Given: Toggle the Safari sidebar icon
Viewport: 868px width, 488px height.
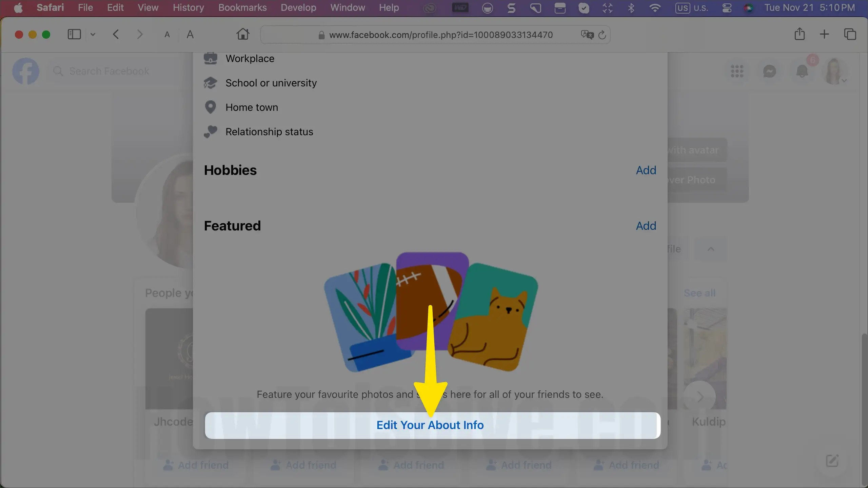Looking at the screenshot, I should 74,34.
